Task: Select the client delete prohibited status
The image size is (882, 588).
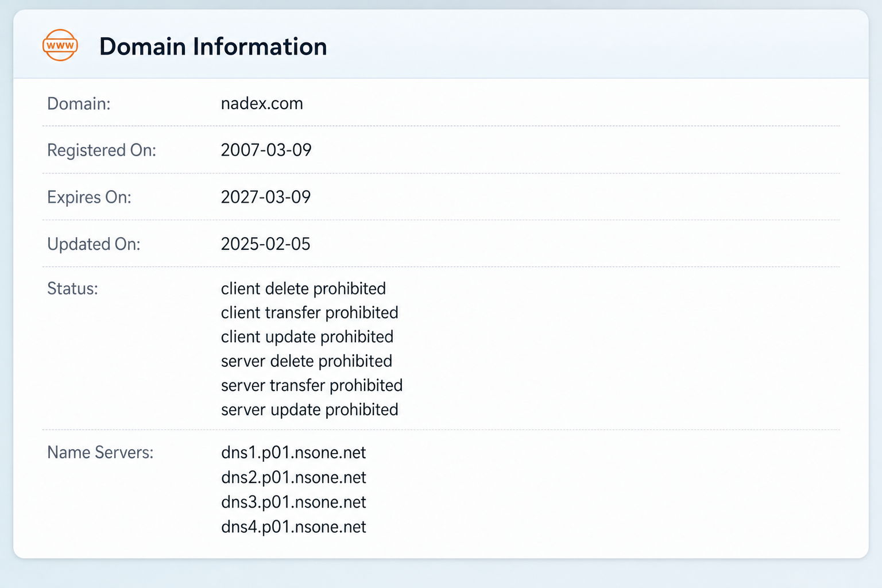Action: coord(303,288)
